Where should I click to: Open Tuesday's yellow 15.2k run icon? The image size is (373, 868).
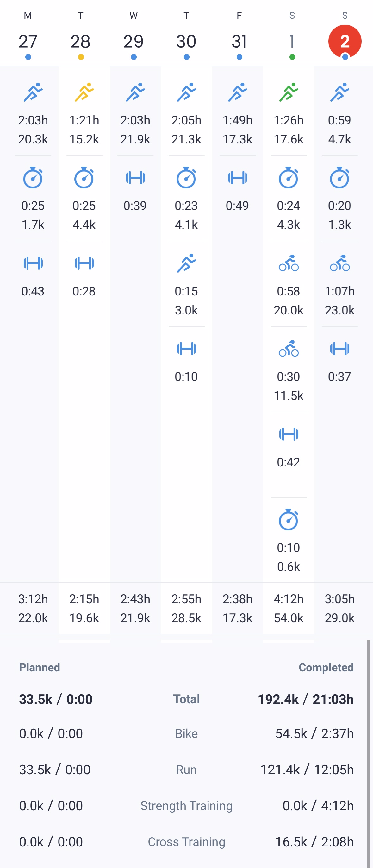(84, 92)
